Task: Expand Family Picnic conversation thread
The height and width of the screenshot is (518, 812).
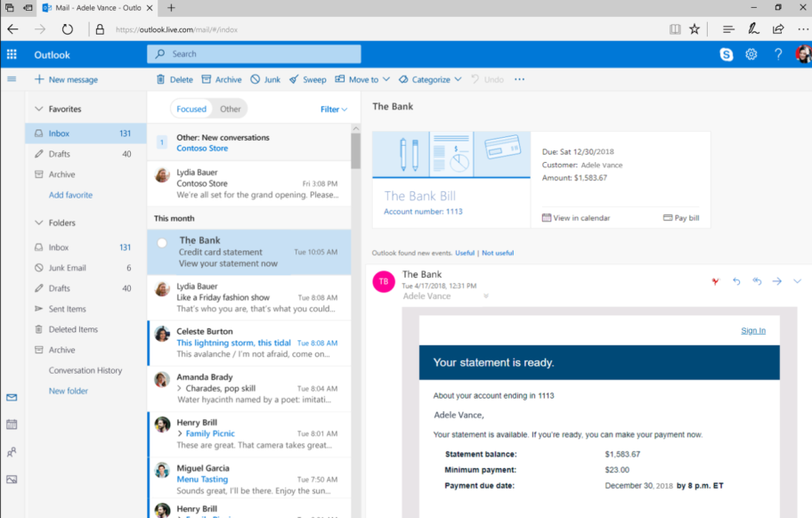Action: point(180,433)
